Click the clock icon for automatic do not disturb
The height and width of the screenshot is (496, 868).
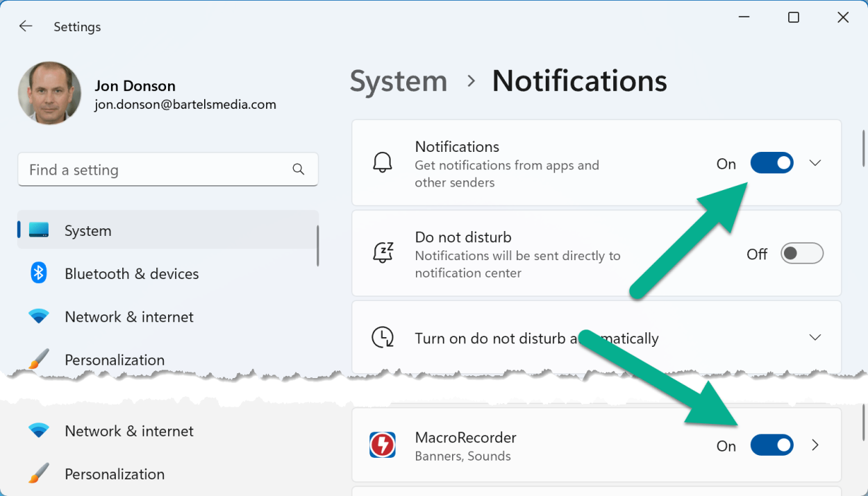pyautogui.click(x=383, y=338)
